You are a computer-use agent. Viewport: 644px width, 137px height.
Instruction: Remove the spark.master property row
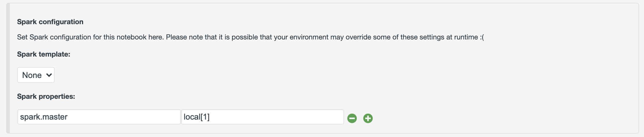(x=352, y=118)
